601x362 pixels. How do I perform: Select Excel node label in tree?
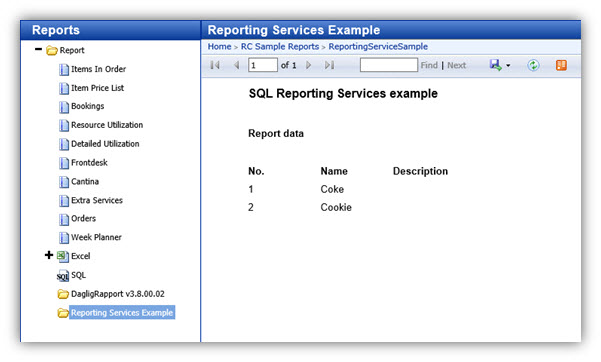tap(81, 256)
